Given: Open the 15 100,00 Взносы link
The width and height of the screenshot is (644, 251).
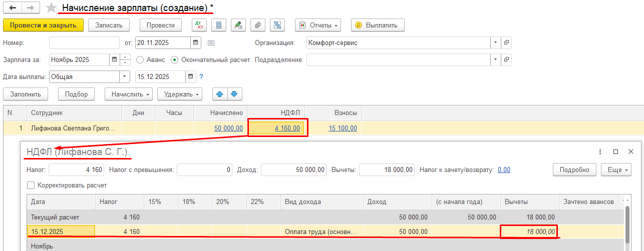Looking at the screenshot, I should tap(343, 128).
